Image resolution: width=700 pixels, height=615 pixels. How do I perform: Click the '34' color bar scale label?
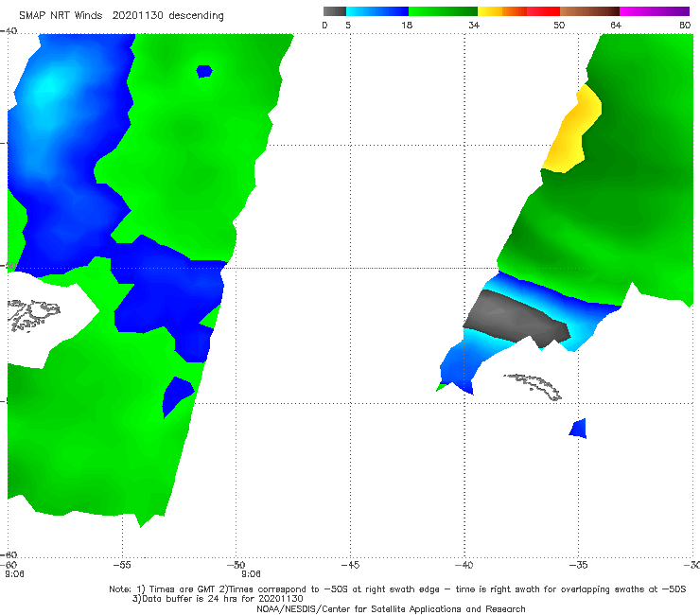click(474, 25)
